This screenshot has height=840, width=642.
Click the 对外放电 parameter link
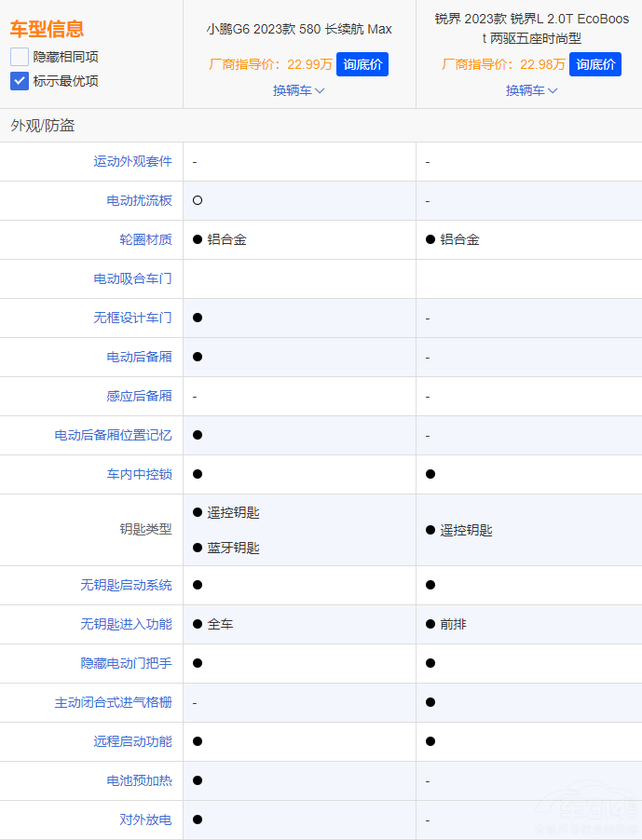145,820
